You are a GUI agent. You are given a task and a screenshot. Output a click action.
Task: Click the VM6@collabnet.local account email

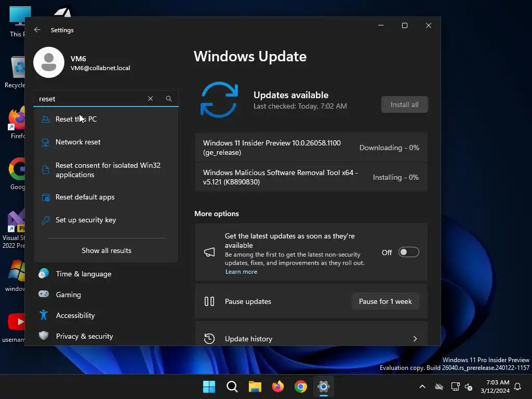point(100,68)
